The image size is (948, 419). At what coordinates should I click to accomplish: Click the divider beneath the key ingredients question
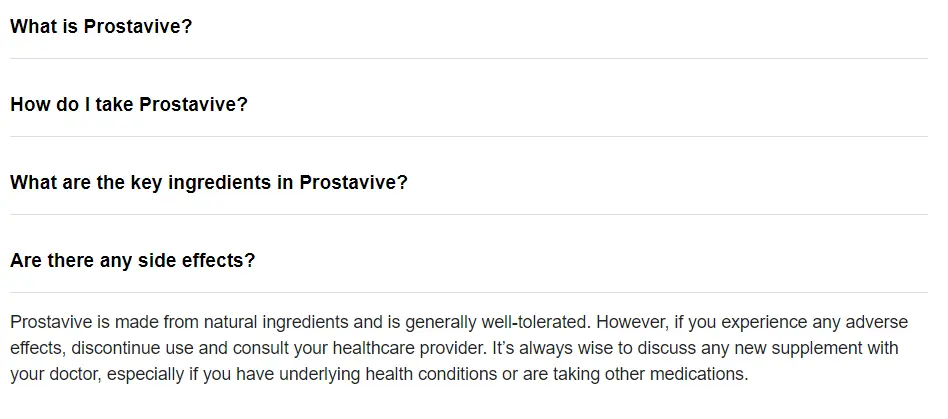[469, 215]
